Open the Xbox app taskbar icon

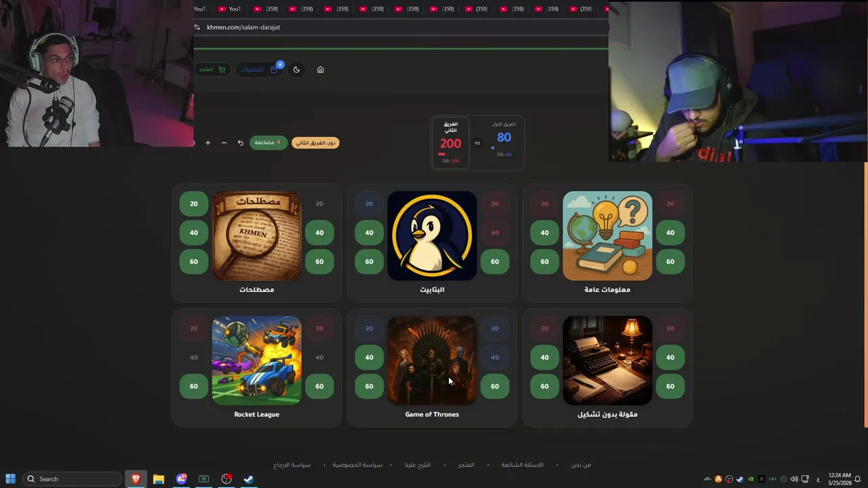tap(203, 479)
